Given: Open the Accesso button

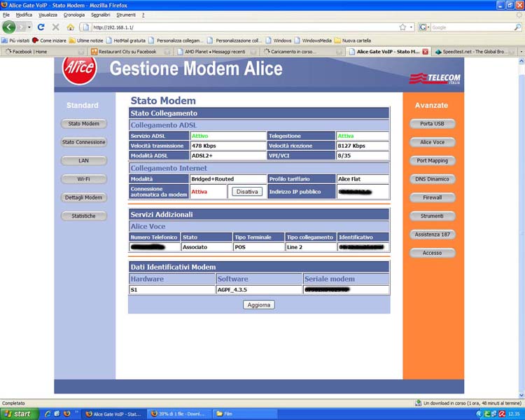Looking at the screenshot, I should [433, 253].
